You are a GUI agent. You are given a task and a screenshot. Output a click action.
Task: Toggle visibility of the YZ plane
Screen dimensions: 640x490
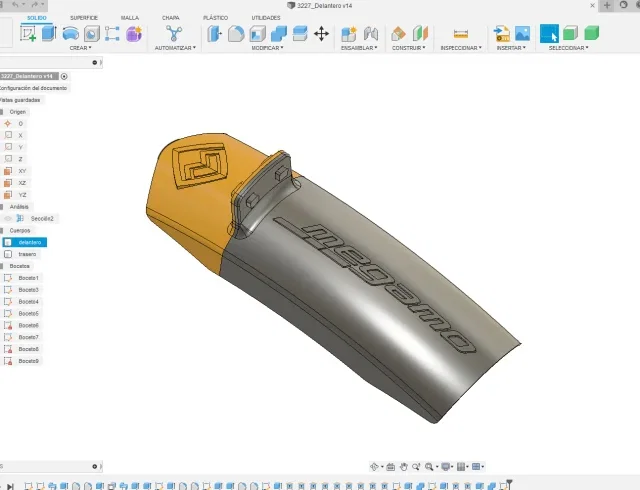pyautogui.click(x=8, y=195)
